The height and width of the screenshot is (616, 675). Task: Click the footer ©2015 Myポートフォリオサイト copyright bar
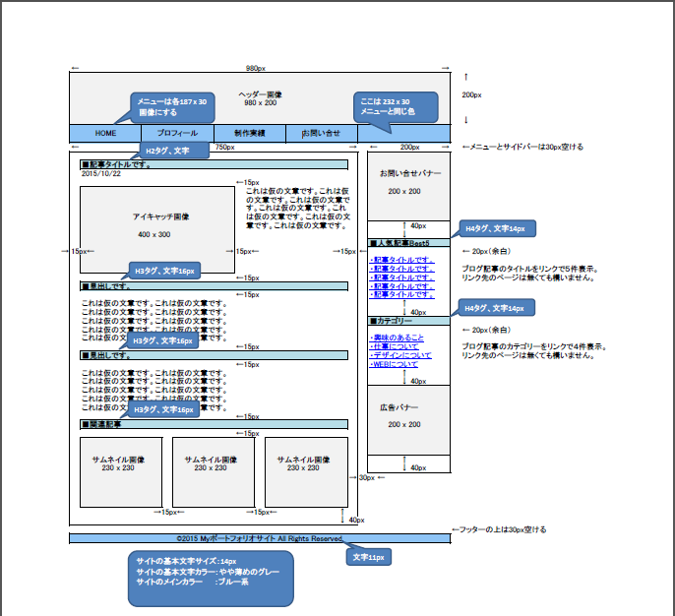(260, 538)
